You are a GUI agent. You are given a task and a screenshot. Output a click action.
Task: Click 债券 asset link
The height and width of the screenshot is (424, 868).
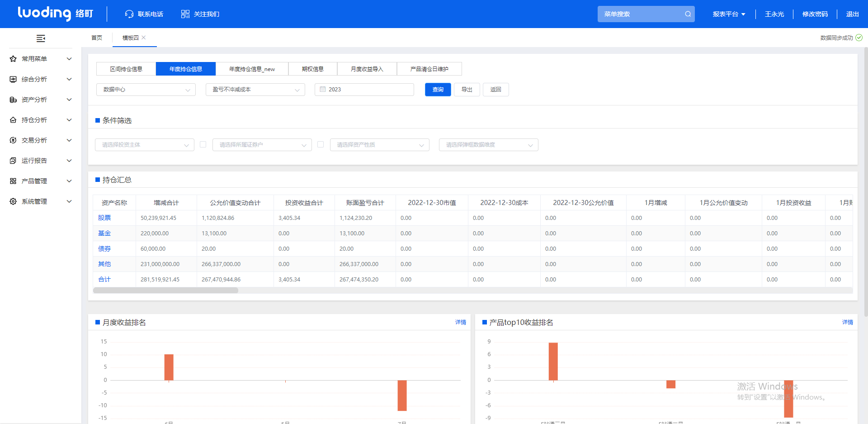coord(104,248)
